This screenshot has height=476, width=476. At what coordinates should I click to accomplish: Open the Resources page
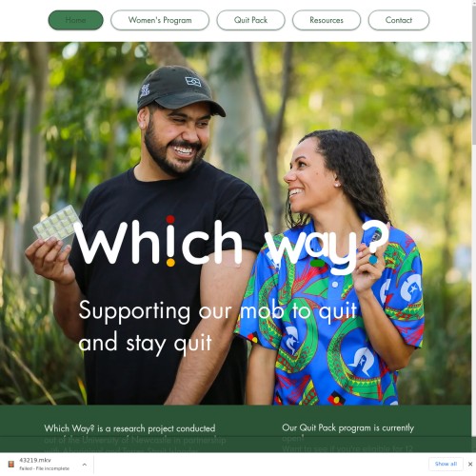click(x=327, y=20)
